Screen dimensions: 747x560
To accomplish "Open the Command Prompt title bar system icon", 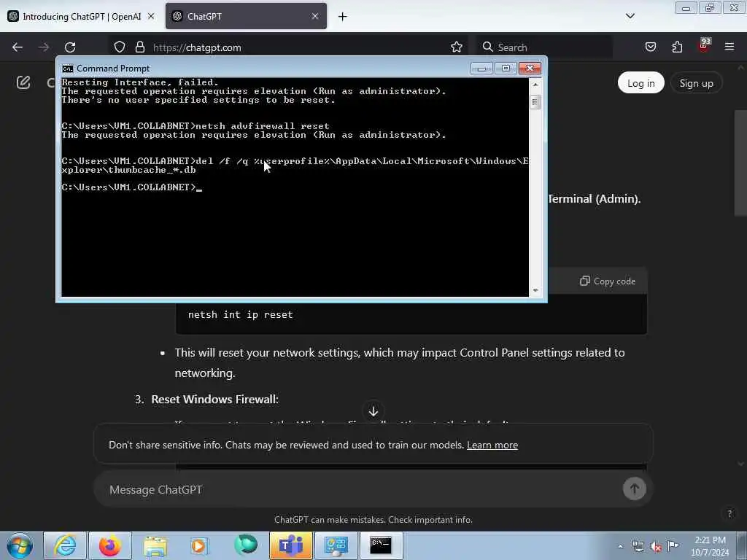I will pos(68,69).
